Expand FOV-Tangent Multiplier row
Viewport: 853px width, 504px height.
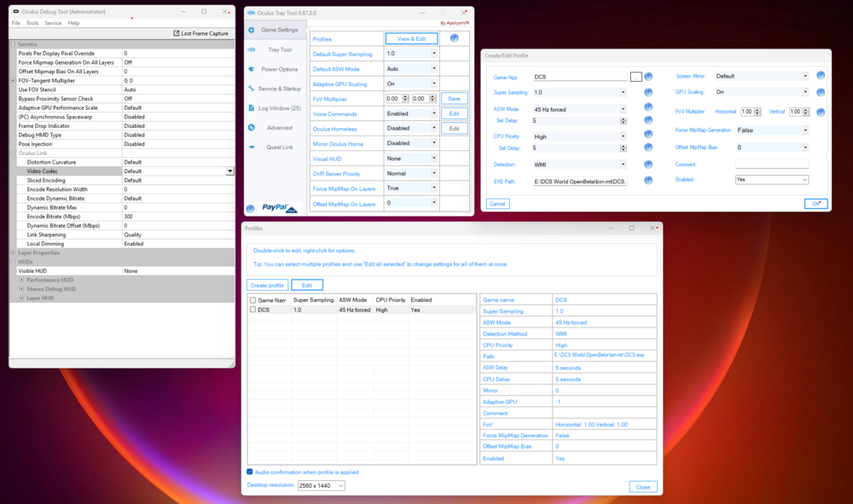pyautogui.click(x=13, y=80)
